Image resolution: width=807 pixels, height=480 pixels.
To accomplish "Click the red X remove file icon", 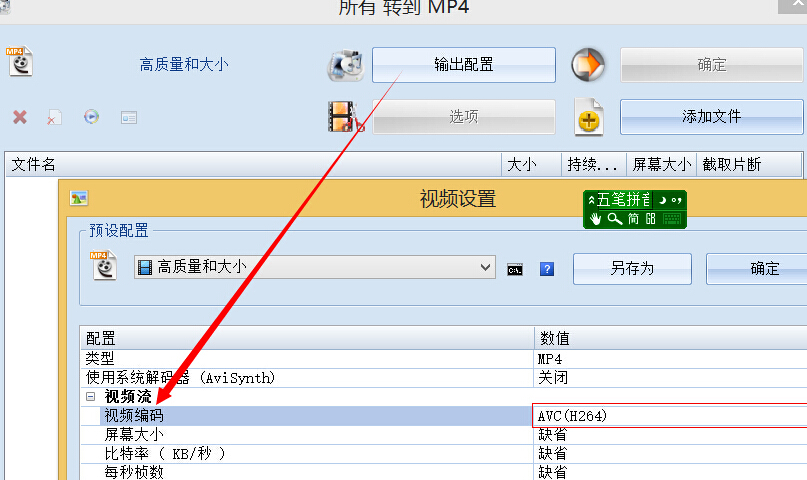I will pos(20,117).
